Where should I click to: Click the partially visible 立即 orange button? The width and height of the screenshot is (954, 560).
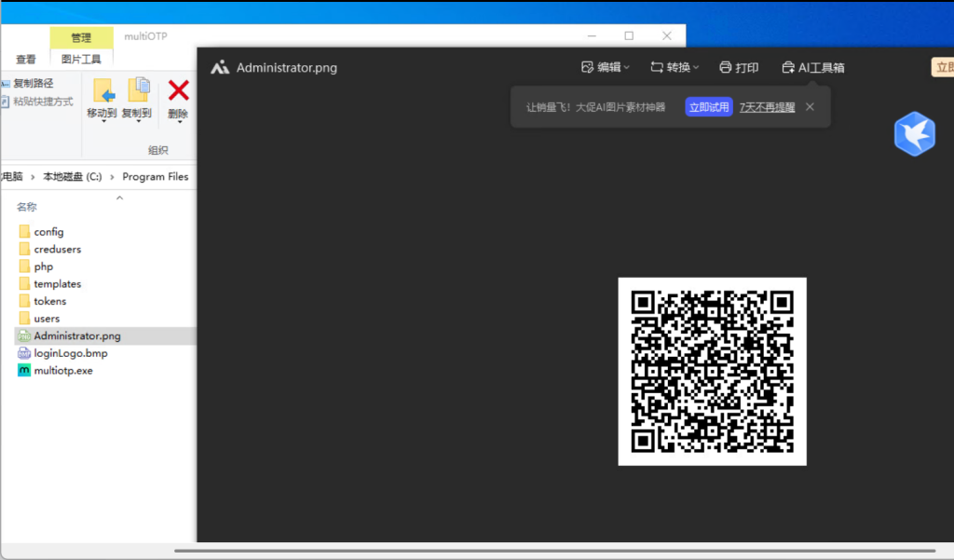coord(943,68)
